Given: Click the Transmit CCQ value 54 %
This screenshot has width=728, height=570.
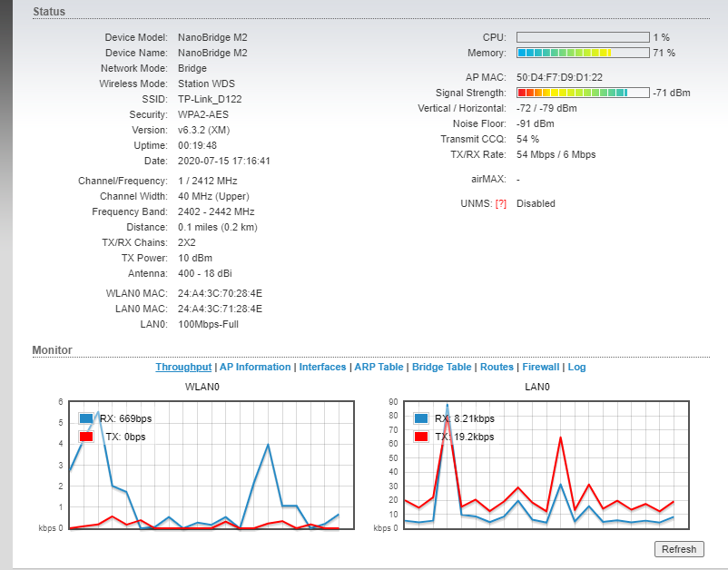Looking at the screenshot, I should click(528, 139).
